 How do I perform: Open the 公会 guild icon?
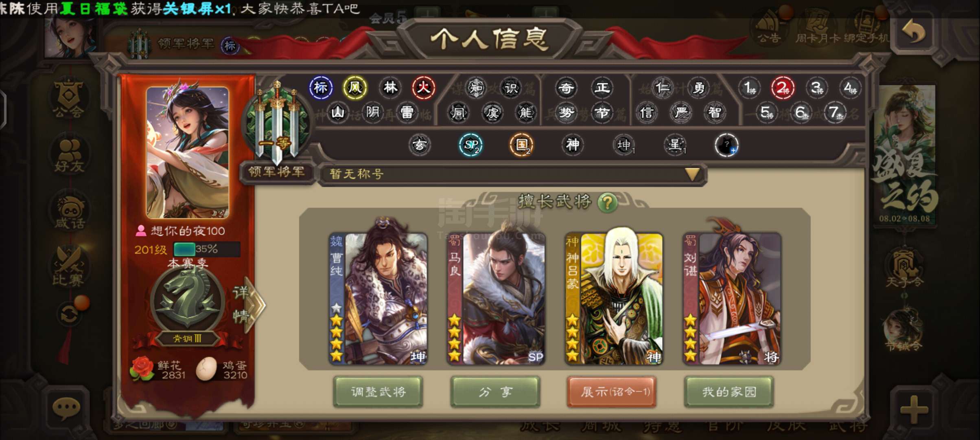68,99
